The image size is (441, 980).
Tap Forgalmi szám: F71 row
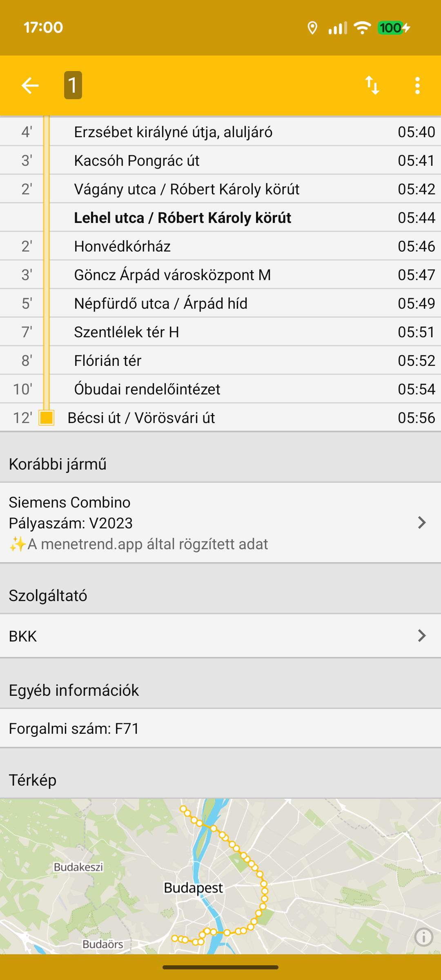coord(220,728)
